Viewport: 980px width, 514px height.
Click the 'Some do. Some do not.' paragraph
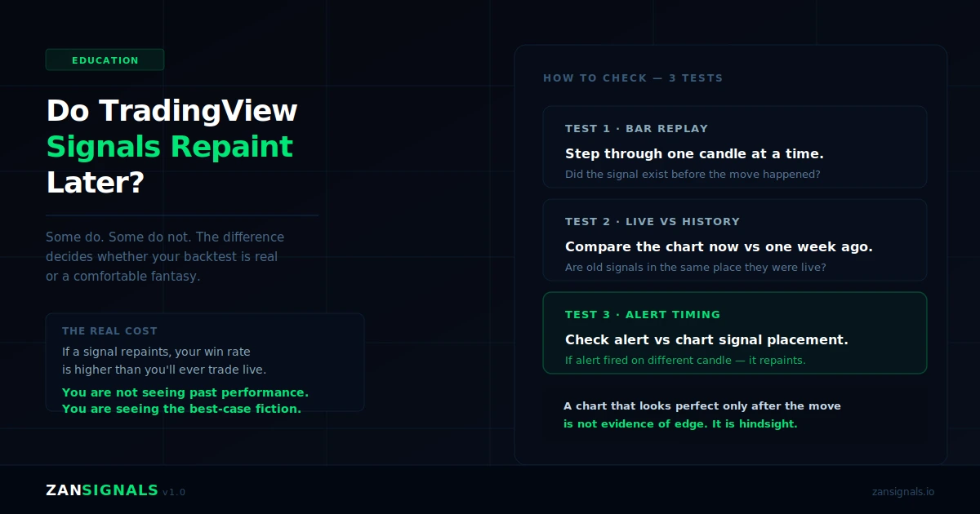165,256
